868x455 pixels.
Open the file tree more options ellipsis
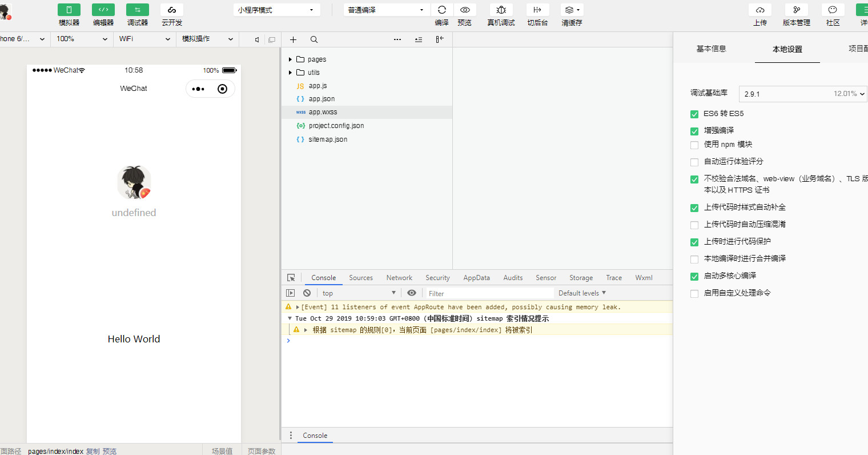397,39
